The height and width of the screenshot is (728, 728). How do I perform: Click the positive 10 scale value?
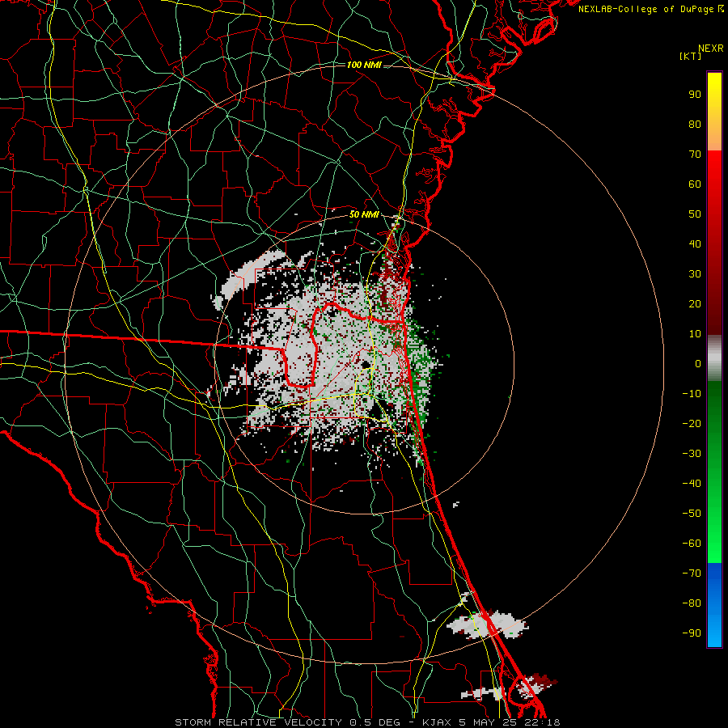(695, 334)
